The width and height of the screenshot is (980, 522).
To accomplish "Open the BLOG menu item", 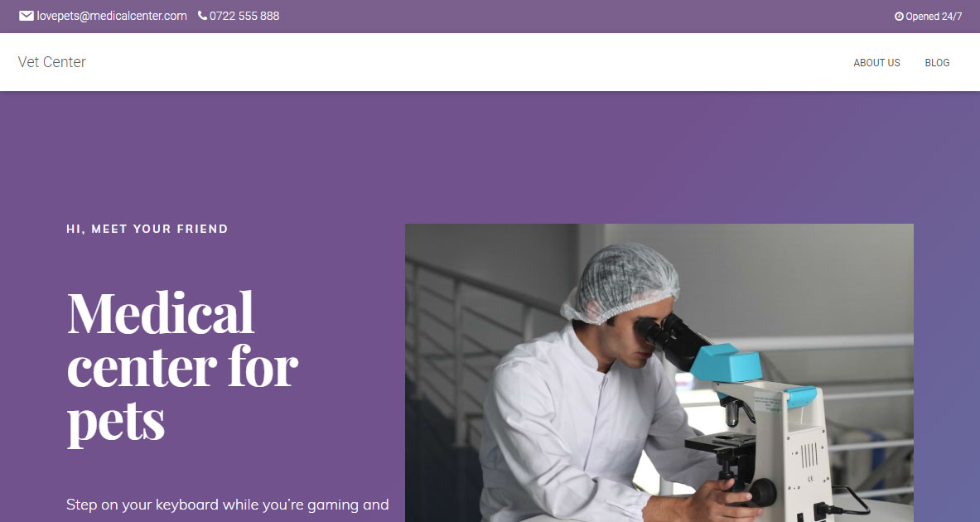I will (937, 62).
